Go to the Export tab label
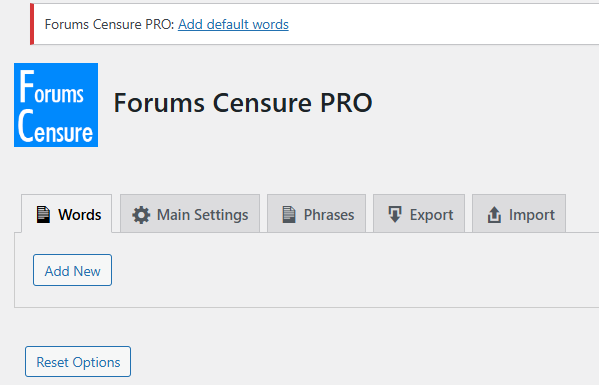Viewport: 599px width, 385px height. (431, 215)
